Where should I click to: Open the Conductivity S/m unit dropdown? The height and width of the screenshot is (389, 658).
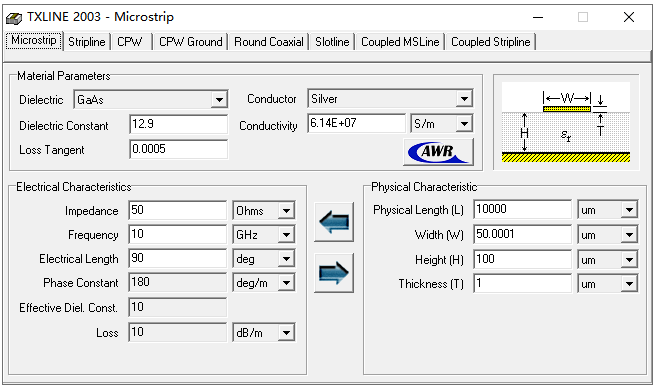pos(465,124)
